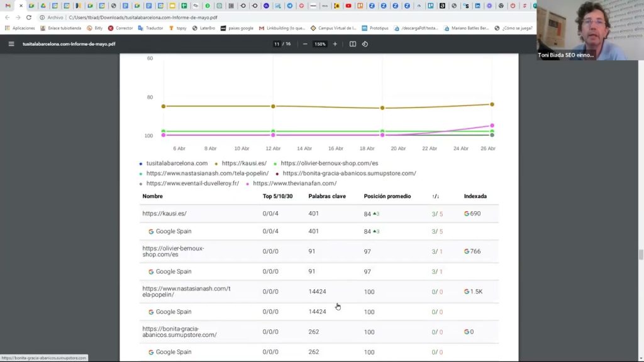The height and width of the screenshot is (362, 644).
Task: Click the eventail-duvelleroy.fr legend entry
Action: click(x=192, y=184)
